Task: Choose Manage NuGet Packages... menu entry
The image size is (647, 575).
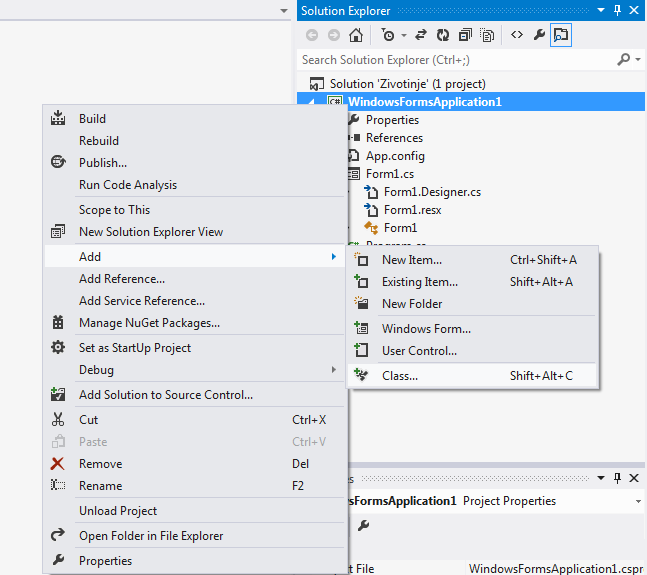Action: coord(149,323)
